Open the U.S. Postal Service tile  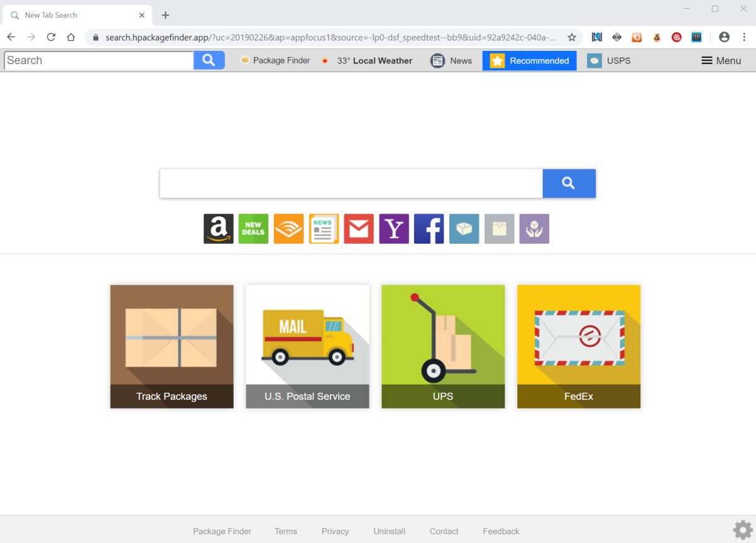pos(307,346)
